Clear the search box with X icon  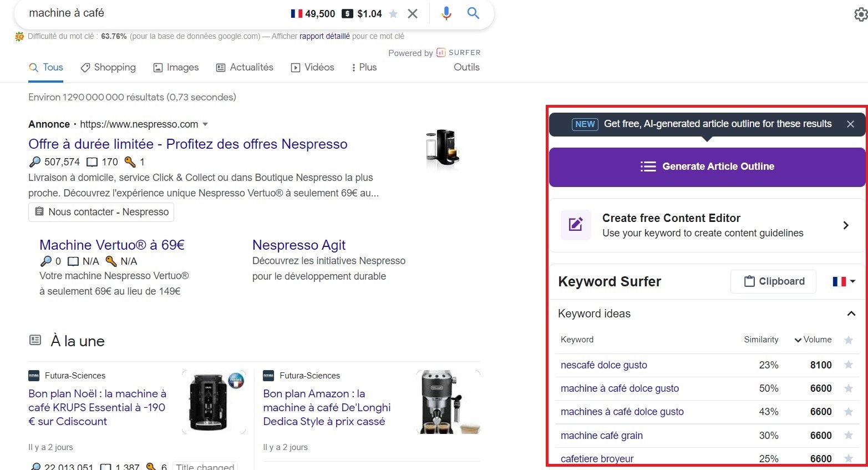[413, 14]
